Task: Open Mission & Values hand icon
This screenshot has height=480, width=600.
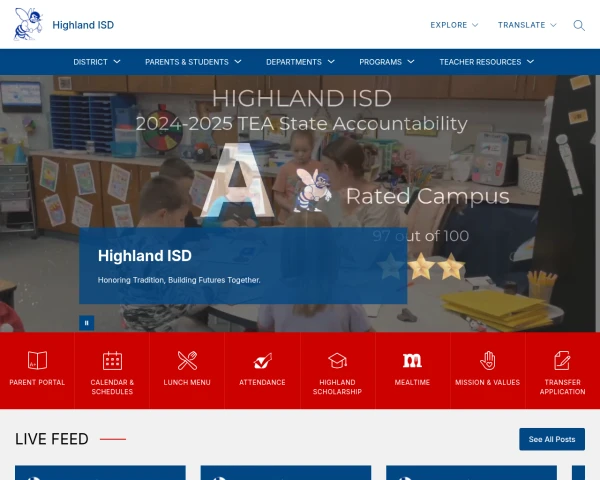Action: tap(487, 361)
